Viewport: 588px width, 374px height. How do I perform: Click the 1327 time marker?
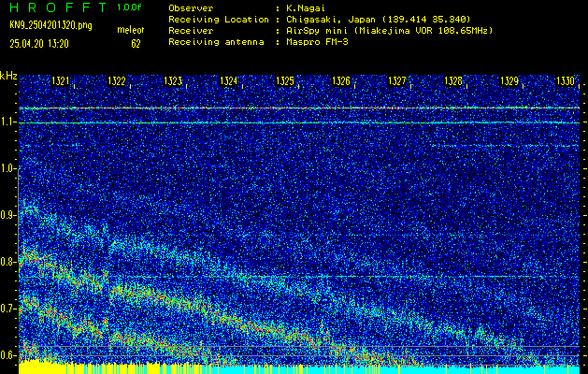pyautogui.click(x=397, y=81)
